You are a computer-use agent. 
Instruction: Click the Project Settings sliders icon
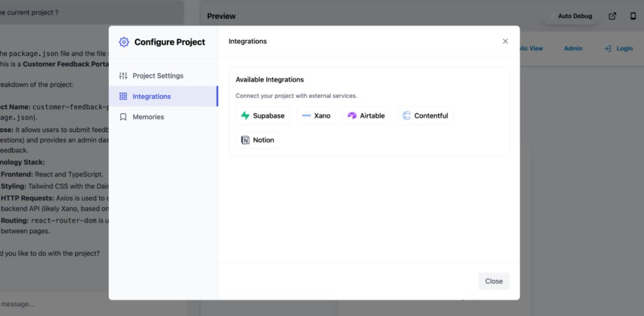click(x=123, y=76)
